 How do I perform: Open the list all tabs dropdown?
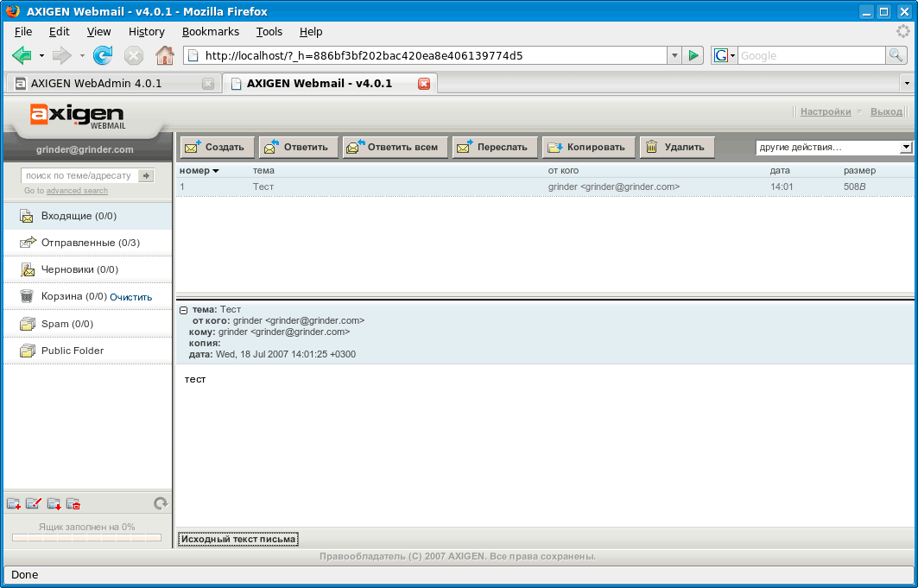click(x=907, y=84)
